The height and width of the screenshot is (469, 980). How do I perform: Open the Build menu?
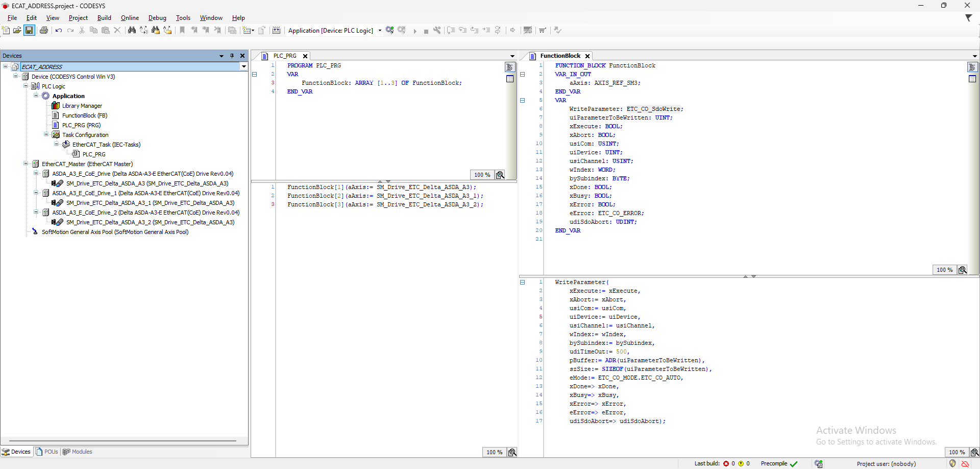click(104, 18)
